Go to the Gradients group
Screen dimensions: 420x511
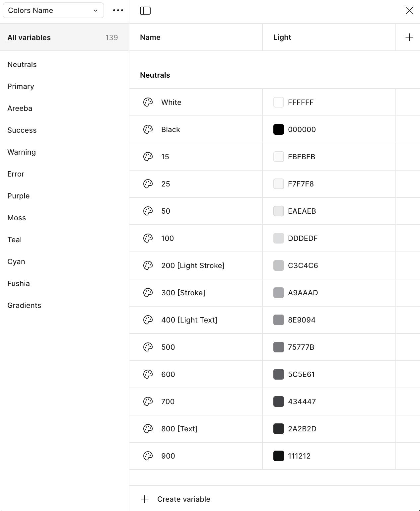[x=24, y=305]
